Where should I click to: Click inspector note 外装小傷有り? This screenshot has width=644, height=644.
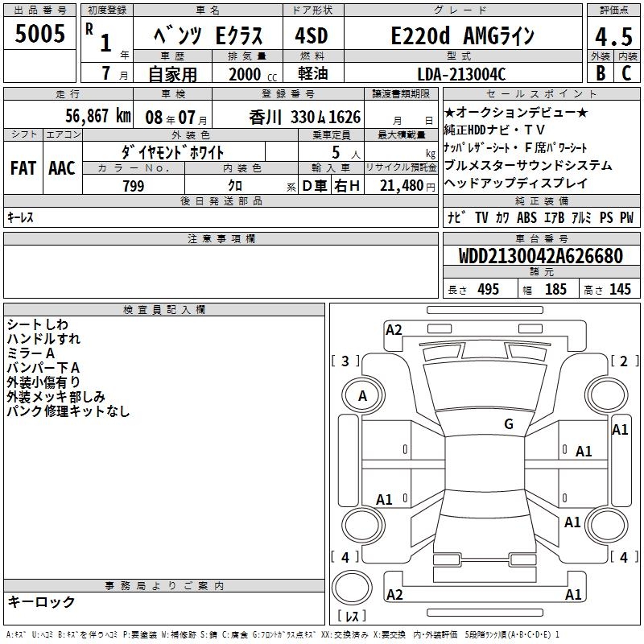[x=43, y=382]
